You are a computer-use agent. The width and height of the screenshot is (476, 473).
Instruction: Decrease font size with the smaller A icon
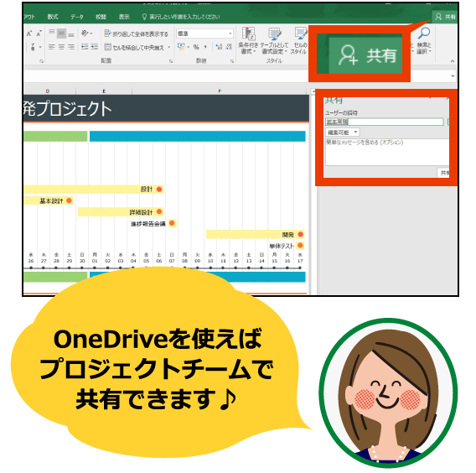(x=39, y=34)
